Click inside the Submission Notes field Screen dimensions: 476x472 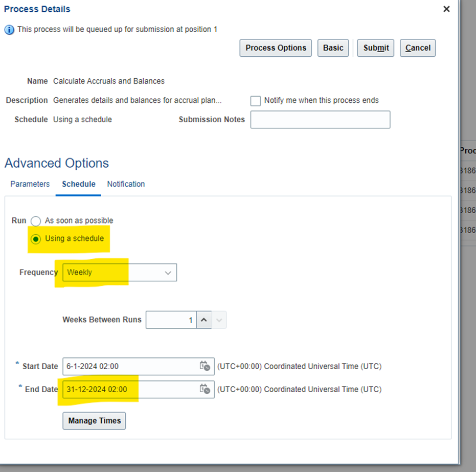tap(320, 119)
